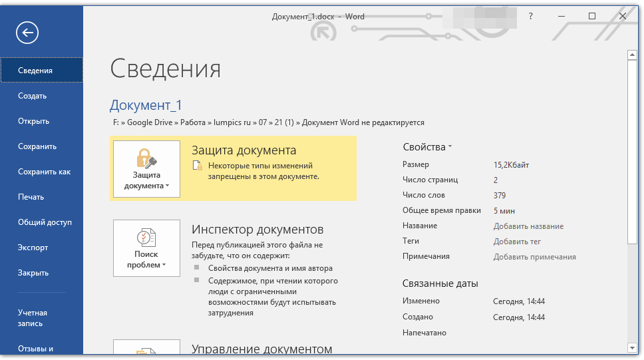
Task: Open Учетная запись account page
Action: (x=33, y=318)
